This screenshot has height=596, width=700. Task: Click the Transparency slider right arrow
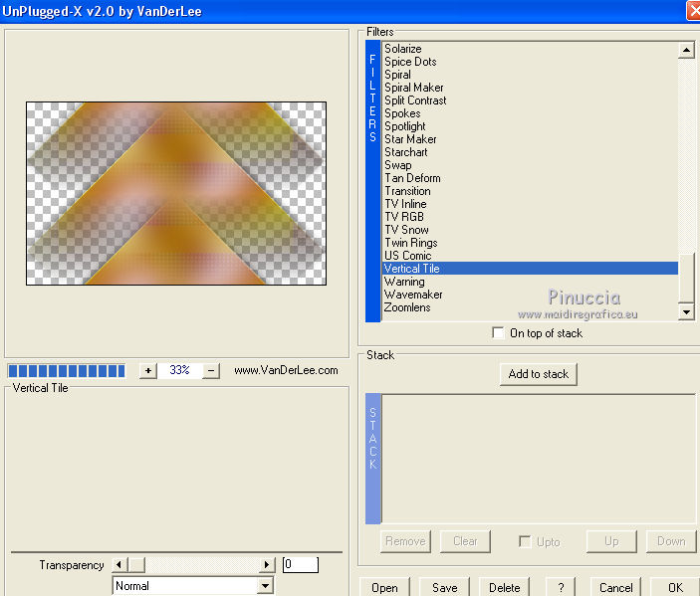click(x=267, y=565)
